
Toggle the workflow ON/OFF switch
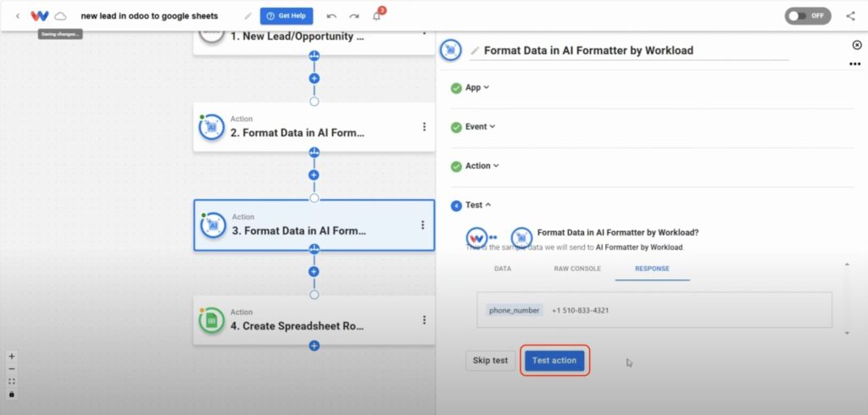tap(808, 16)
